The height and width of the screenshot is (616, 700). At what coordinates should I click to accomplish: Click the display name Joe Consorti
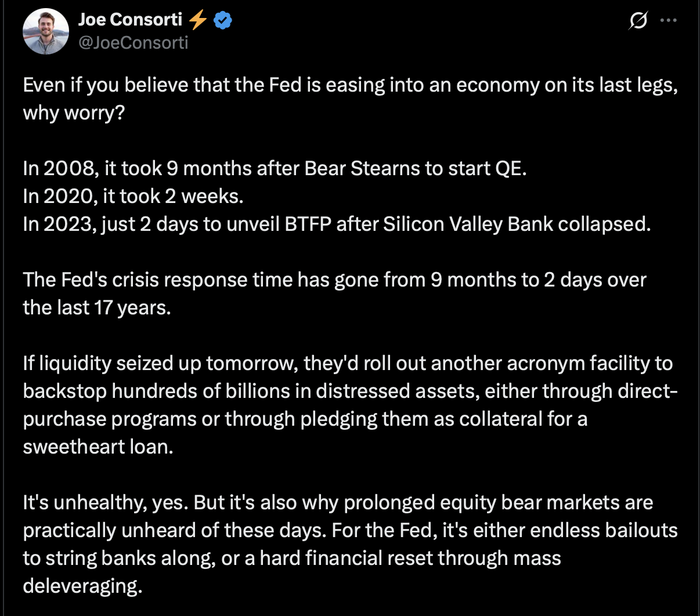coord(130,20)
